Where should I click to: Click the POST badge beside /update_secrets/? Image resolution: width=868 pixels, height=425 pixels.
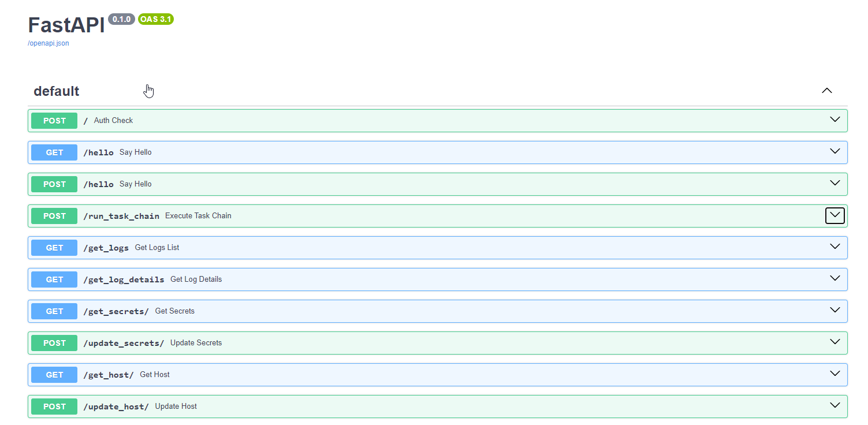pos(54,342)
